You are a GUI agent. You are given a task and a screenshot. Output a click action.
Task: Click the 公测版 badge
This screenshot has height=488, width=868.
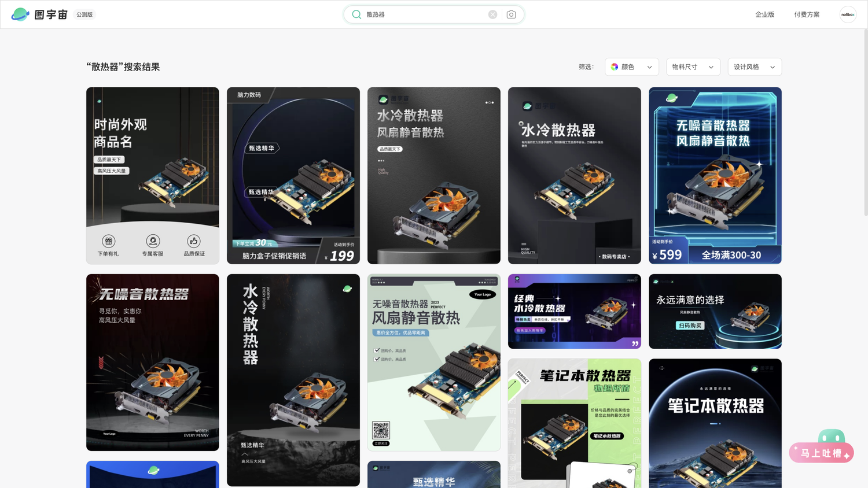84,14
